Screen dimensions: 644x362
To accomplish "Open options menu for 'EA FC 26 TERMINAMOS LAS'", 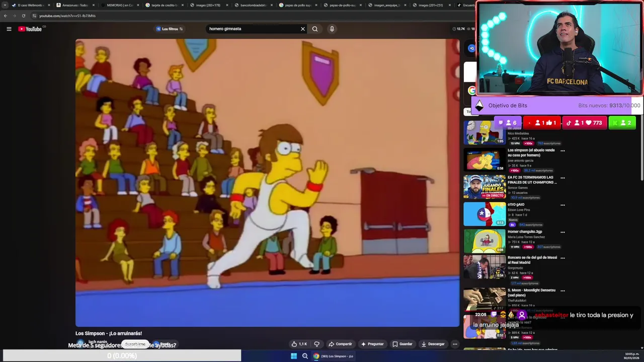I will (x=562, y=177).
